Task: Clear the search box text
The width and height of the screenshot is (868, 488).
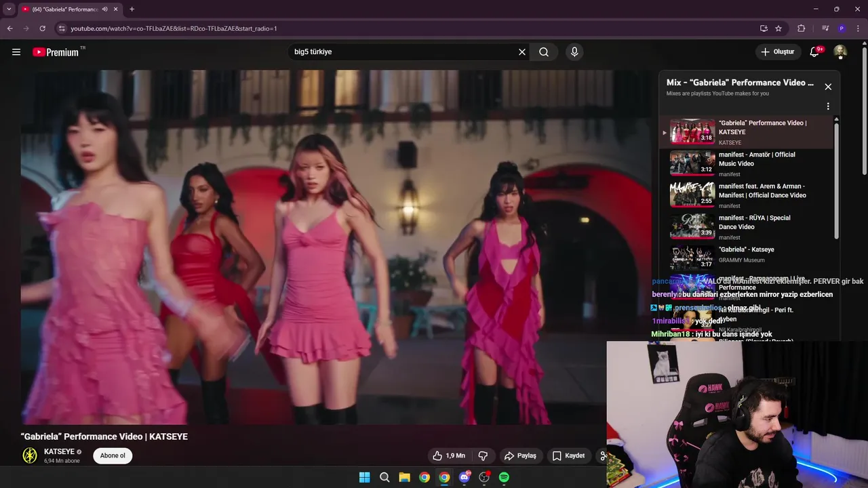Action: tap(522, 52)
